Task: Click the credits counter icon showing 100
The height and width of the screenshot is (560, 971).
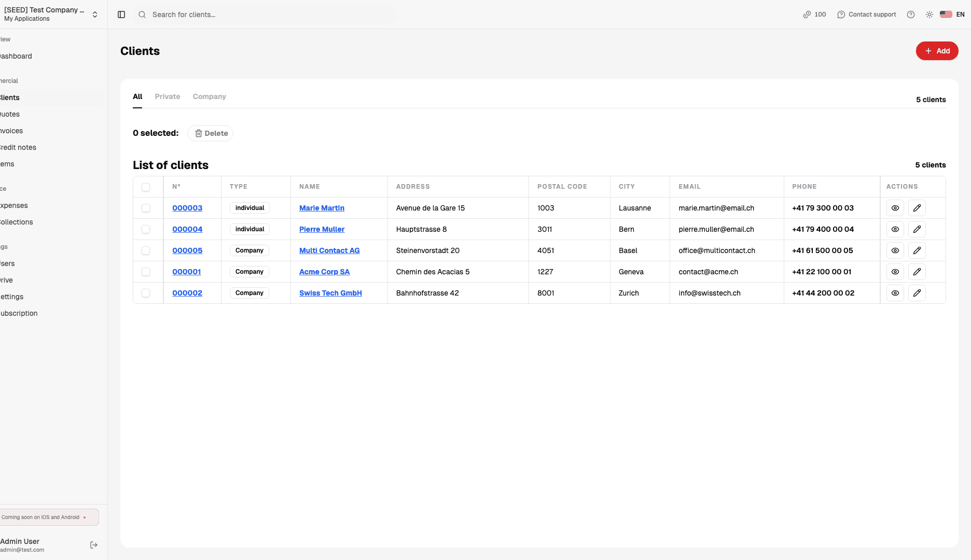Action: (x=806, y=14)
